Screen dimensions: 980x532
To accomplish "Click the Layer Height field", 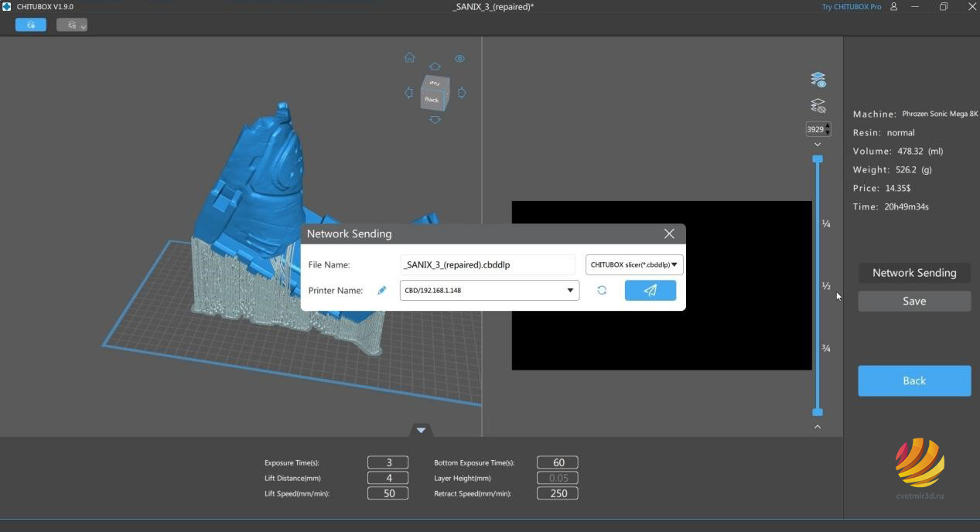I will 558,478.
